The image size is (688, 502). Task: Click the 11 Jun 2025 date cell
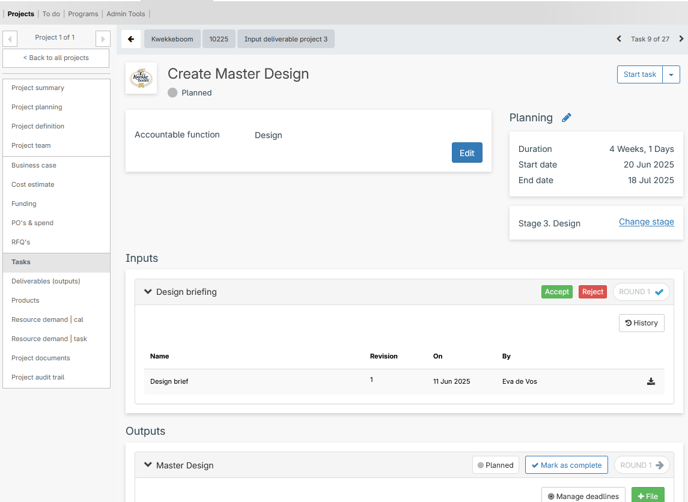pos(452,381)
